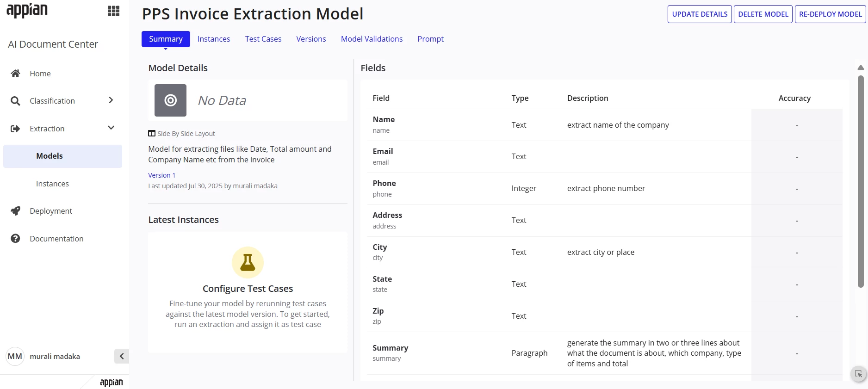Click the model target icon tile
Viewport: 868px width, 389px height.
coord(170,100)
